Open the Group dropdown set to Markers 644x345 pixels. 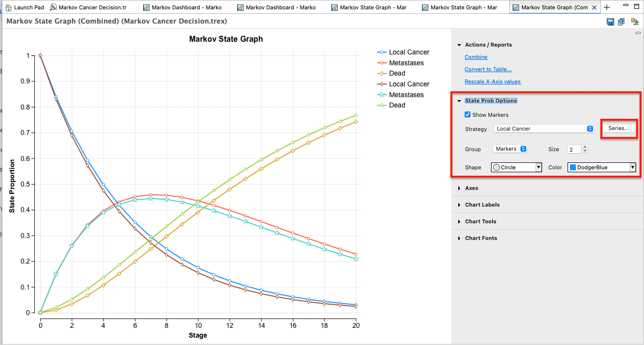(x=510, y=149)
